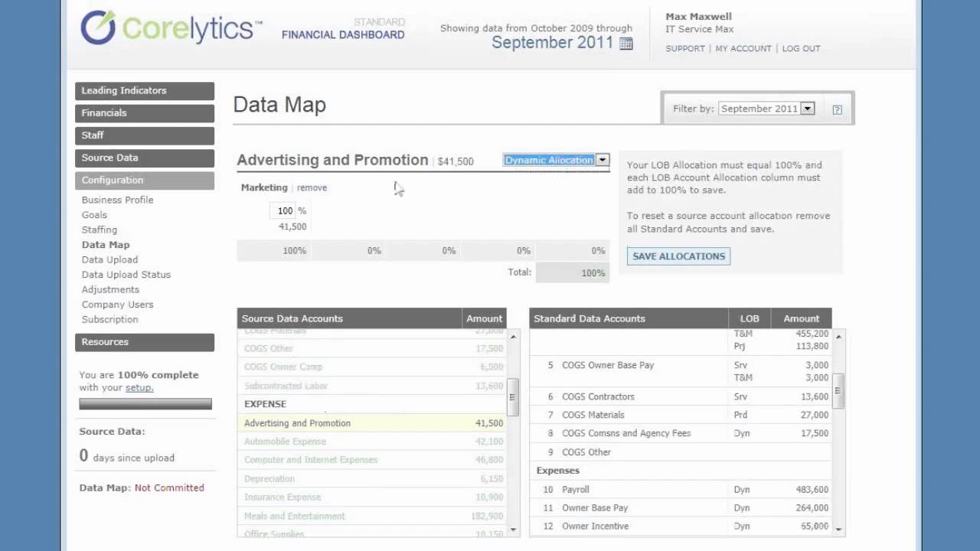Click the Corelytics logo
The width and height of the screenshot is (980, 551).
pos(171,28)
